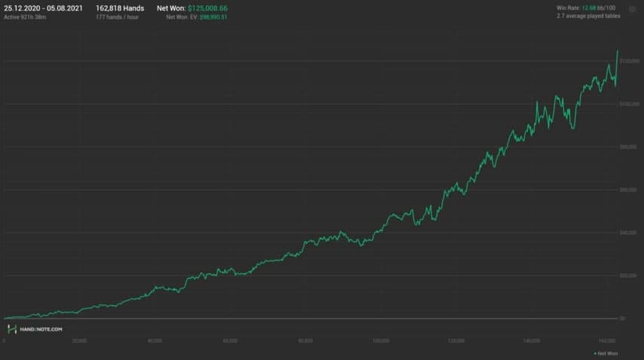Click the Hand2Note logo icon
This screenshot has width=644, height=360.
point(12,329)
